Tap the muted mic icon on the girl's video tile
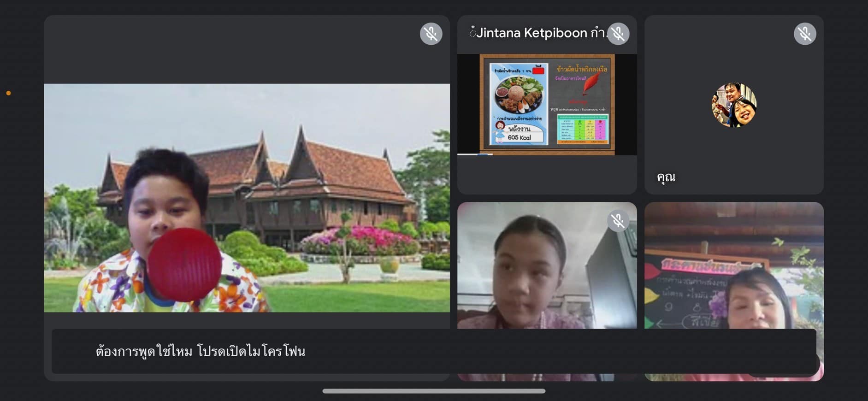868x401 pixels. [x=618, y=221]
